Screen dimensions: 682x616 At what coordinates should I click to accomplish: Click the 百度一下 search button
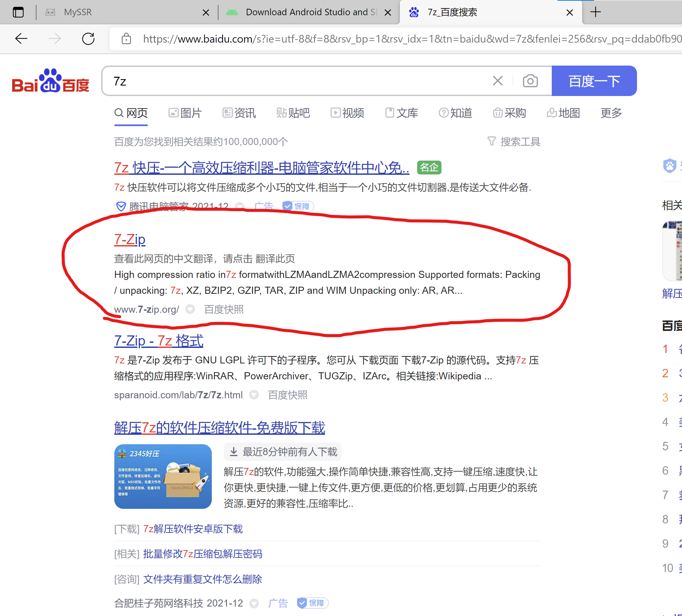(594, 81)
